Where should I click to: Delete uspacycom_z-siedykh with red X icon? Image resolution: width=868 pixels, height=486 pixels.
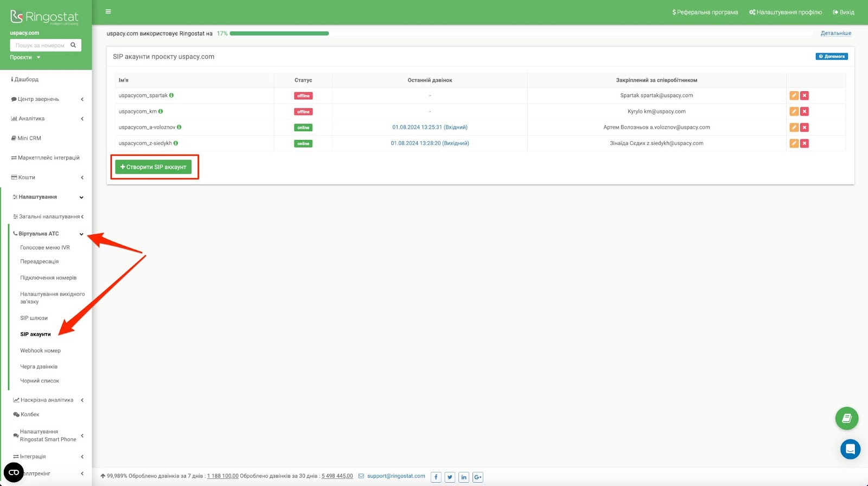pyautogui.click(x=805, y=143)
